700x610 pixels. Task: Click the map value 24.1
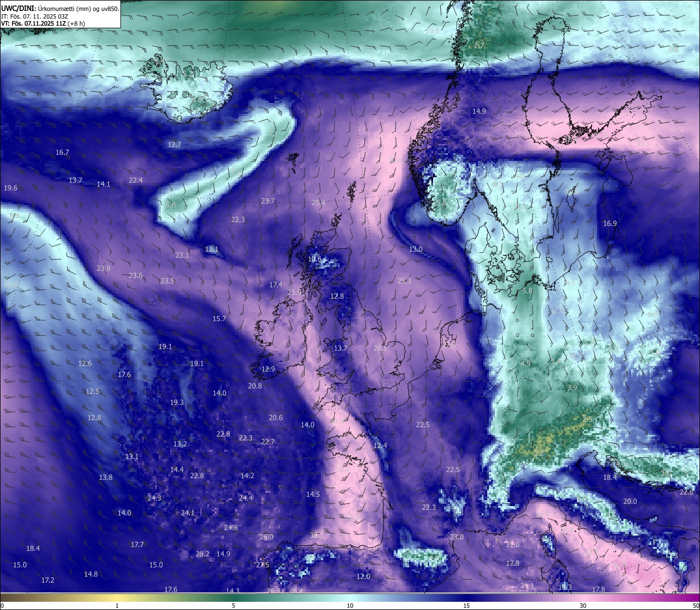click(x=188, y=513)
